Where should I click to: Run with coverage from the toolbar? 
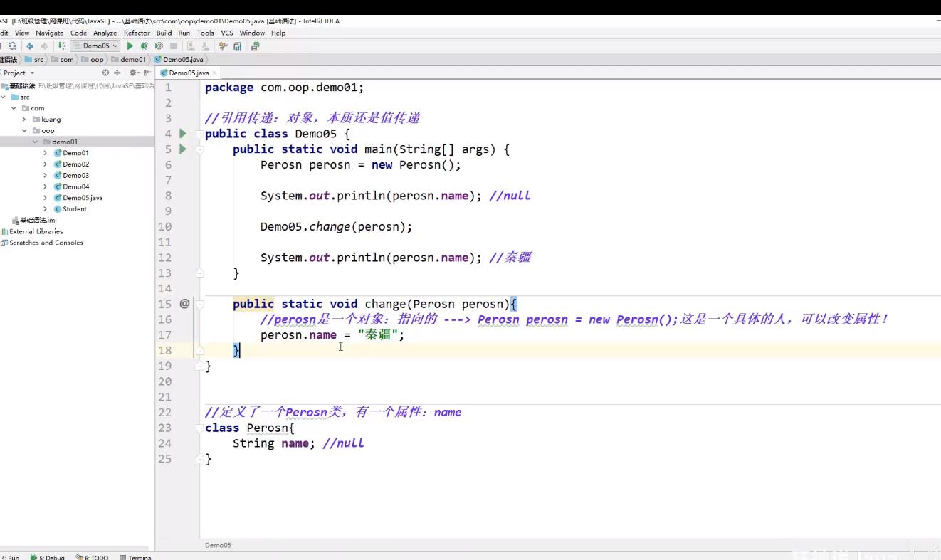tap(159, 46)
